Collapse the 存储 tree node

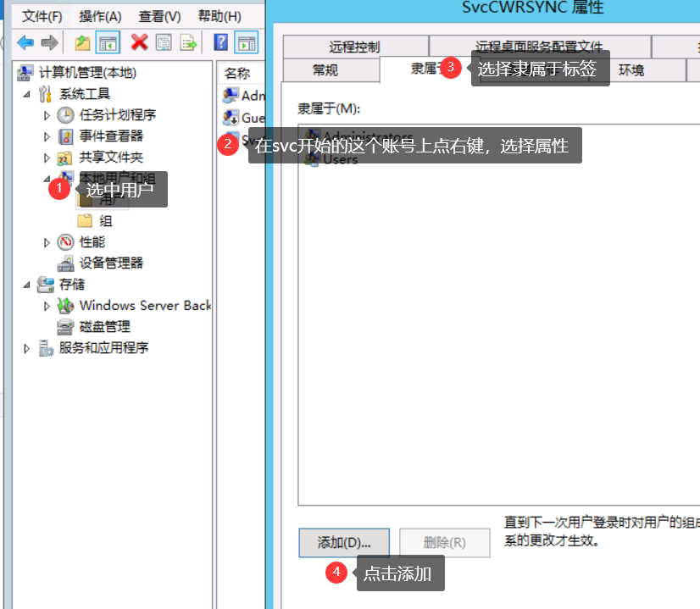(27, 285)
